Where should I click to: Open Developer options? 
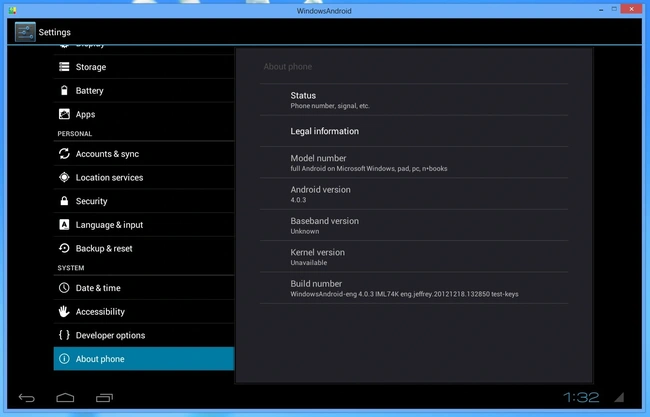144,335
